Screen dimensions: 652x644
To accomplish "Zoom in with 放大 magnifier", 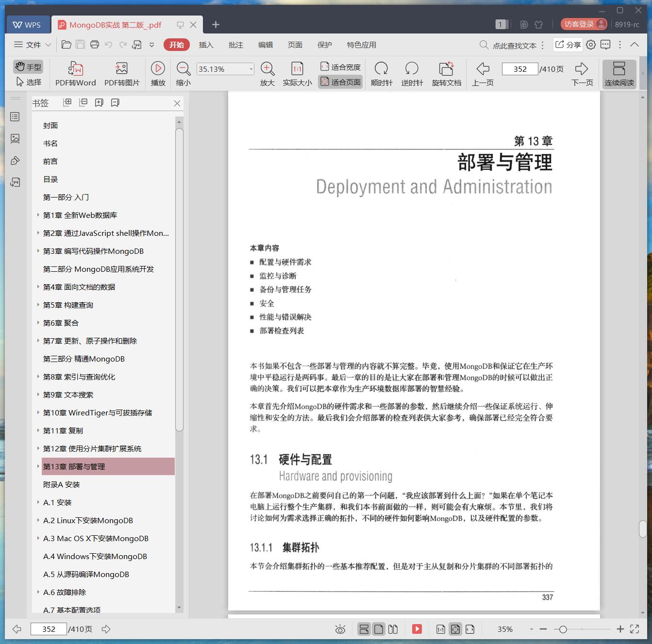I will pyautogui.click(x=267, y=74).
